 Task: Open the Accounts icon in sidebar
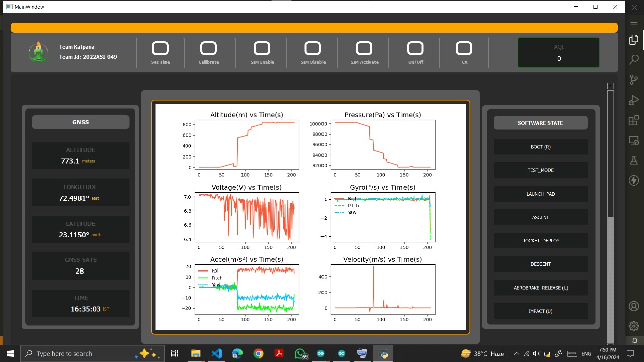click(x=634, y=306)
